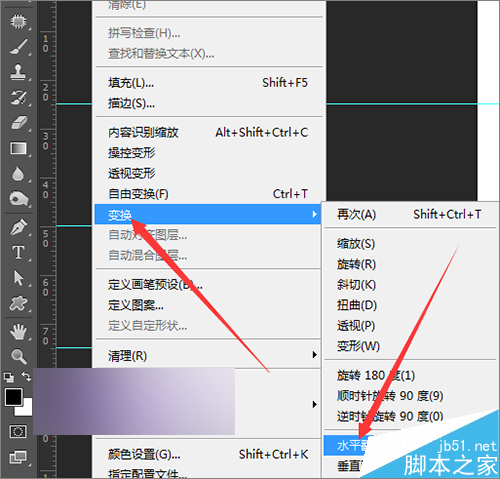Select the Custom Shape tool
The width and height of the screenshot is (500, 479).
(x=18, y=303)
